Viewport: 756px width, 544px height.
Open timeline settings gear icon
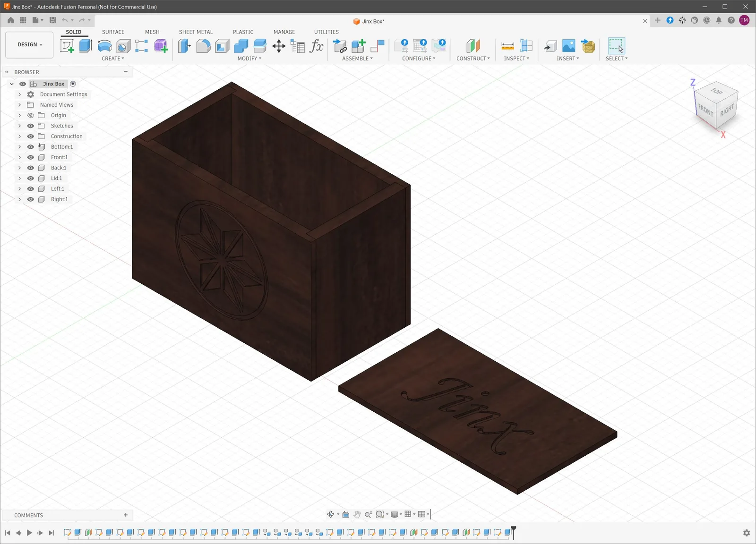pos(747,533)
